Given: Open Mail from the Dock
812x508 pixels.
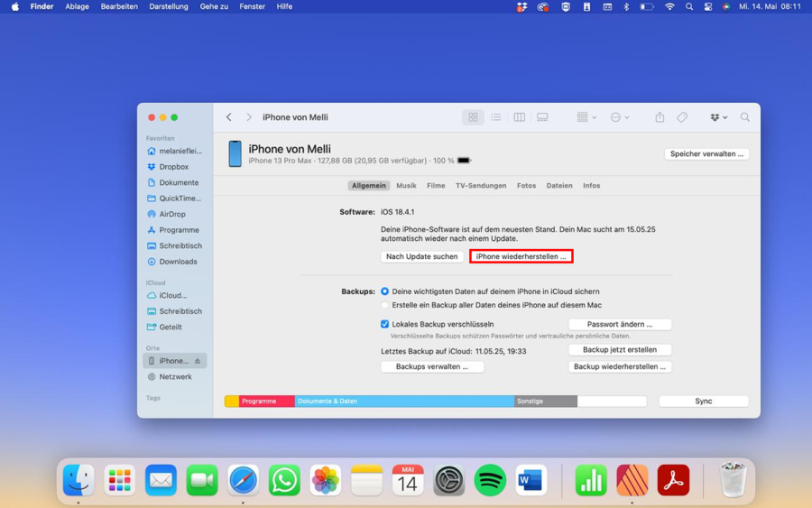Looking at the screenshot, I should click(x=161, y=480).
